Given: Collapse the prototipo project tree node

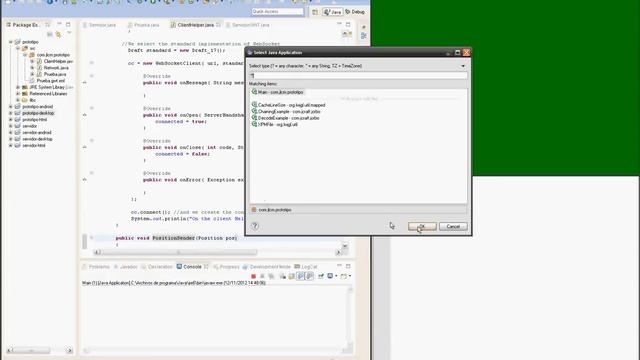Looking at the screenshot, I should 11,42.
